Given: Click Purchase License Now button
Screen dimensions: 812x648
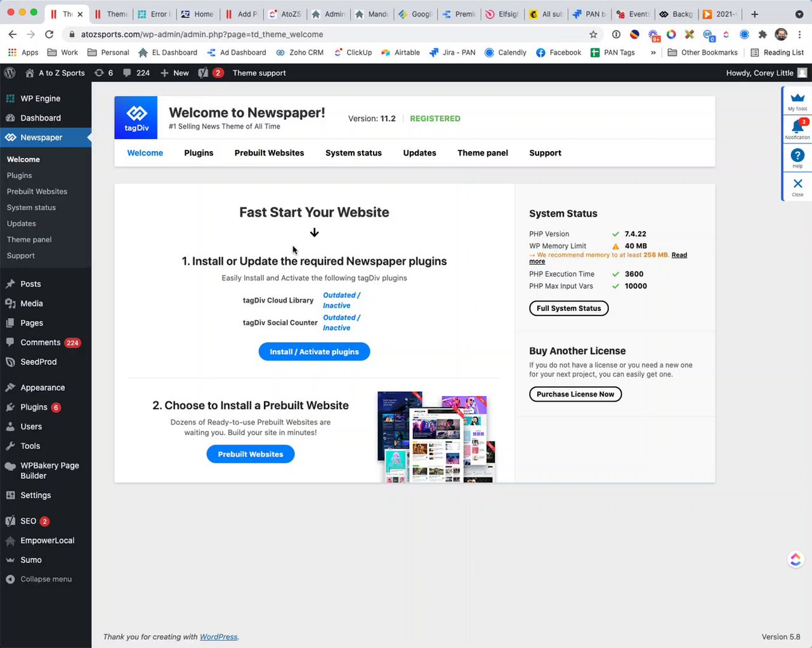Looking at the screenshot, I should 575,394.
